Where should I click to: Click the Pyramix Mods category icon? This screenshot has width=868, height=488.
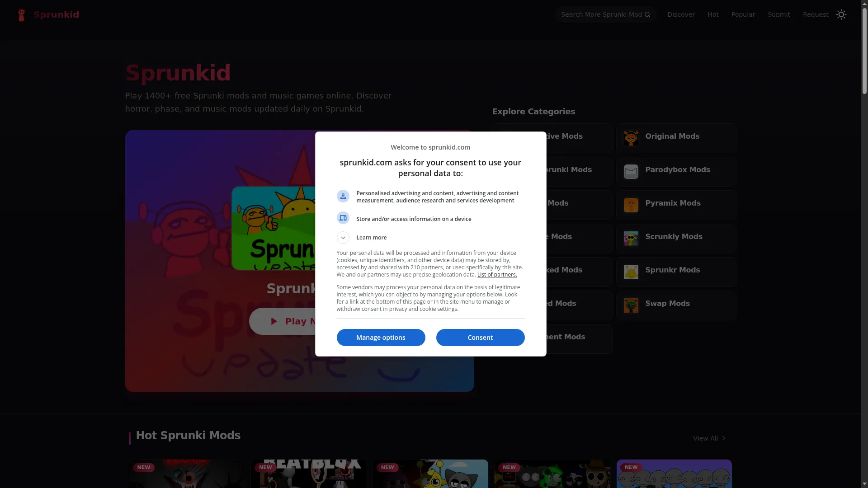[631, 205]
